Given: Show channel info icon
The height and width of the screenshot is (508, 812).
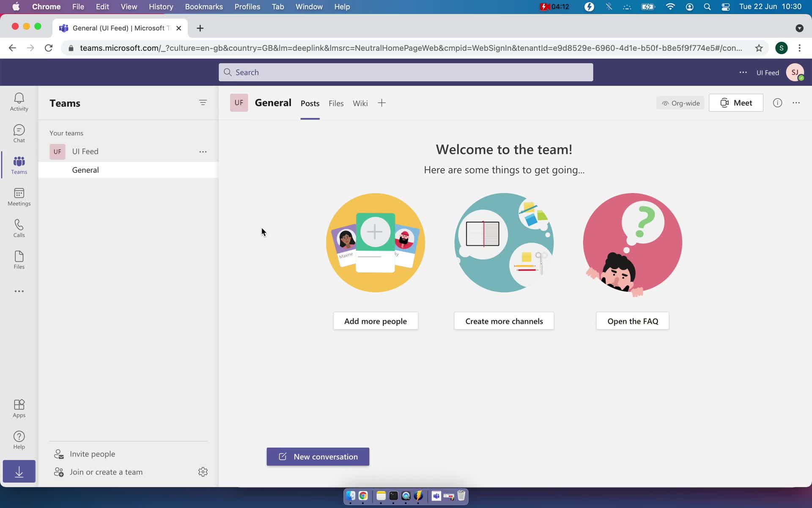Looking at the screenshot, I should tap(777, 103).
